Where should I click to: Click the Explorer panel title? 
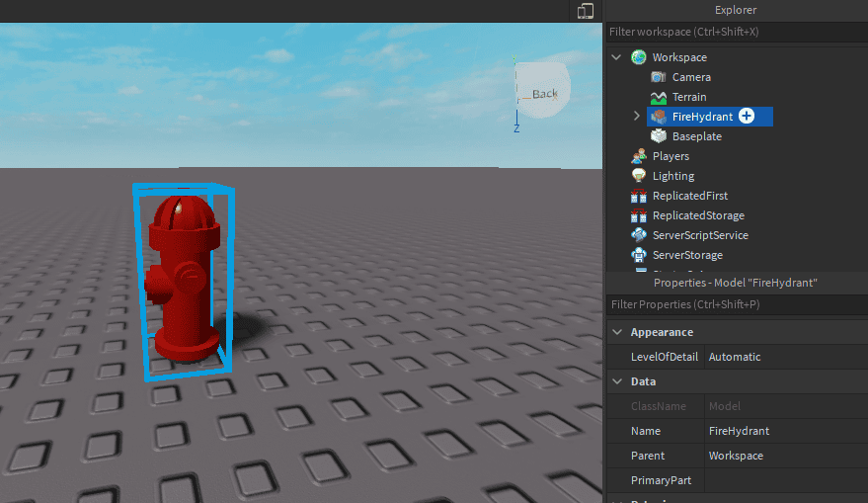point(735,10)
